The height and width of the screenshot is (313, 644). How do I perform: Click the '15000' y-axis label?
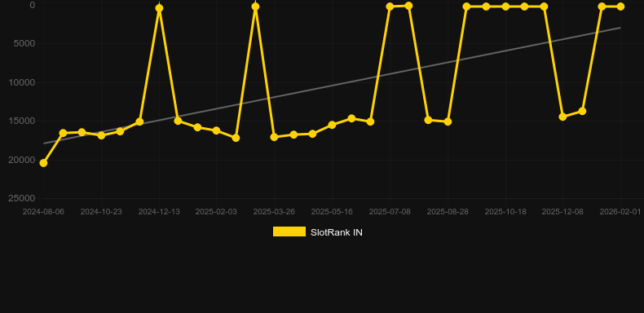pos(22,121)
